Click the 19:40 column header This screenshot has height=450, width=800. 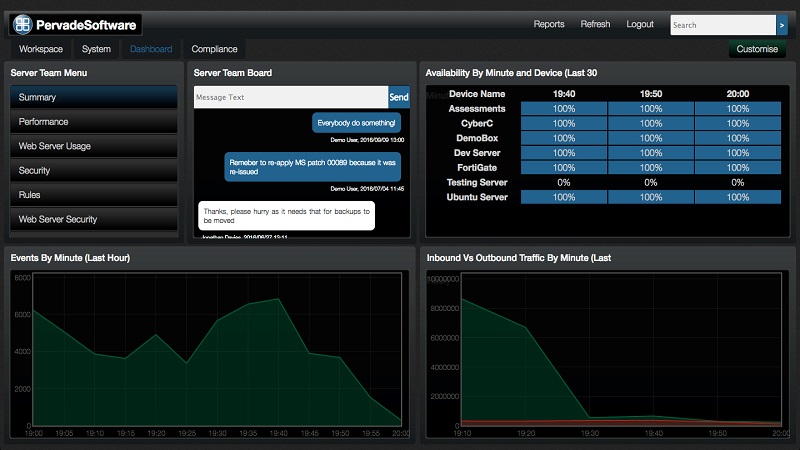coord(564,94)
